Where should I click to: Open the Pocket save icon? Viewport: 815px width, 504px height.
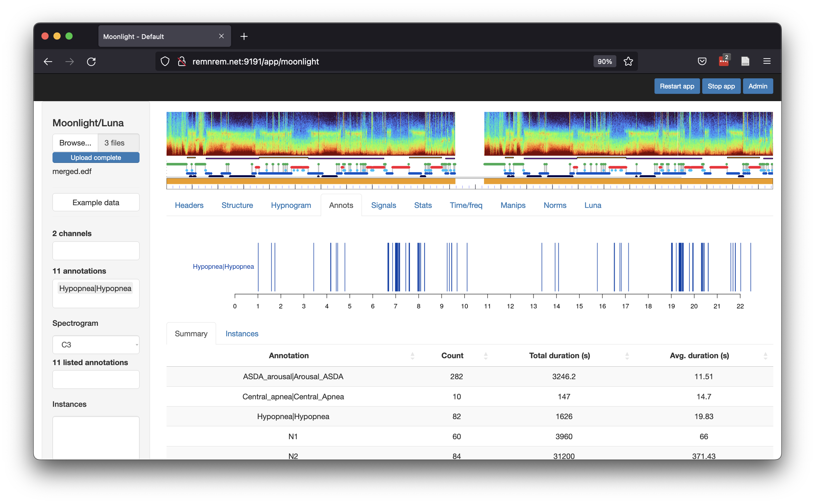(x=702, y=61)
